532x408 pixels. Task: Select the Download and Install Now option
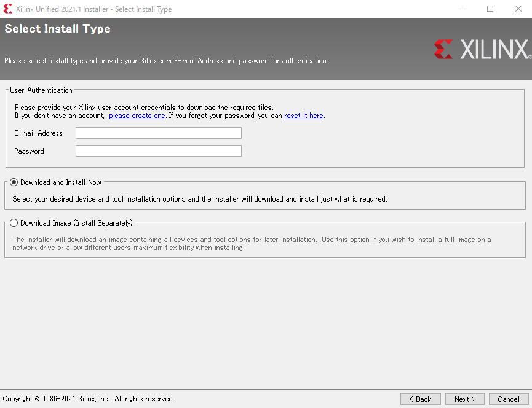click(14, 182)
